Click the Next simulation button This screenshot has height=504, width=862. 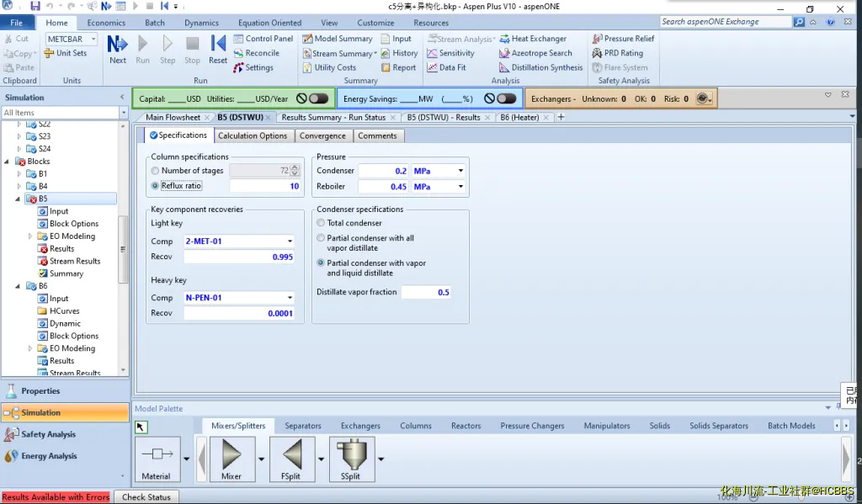click(x=117, y=50)
